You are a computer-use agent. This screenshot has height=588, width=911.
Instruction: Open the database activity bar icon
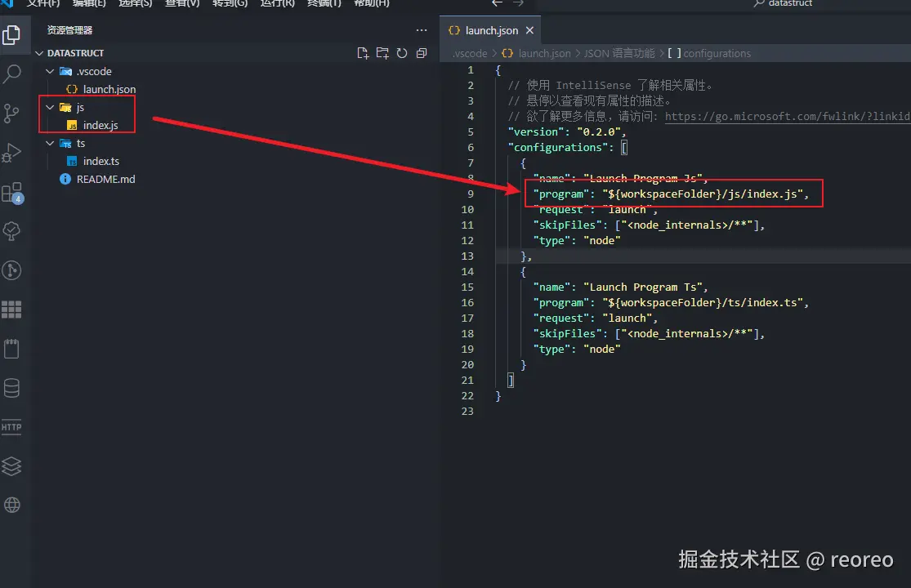(11, 388)
